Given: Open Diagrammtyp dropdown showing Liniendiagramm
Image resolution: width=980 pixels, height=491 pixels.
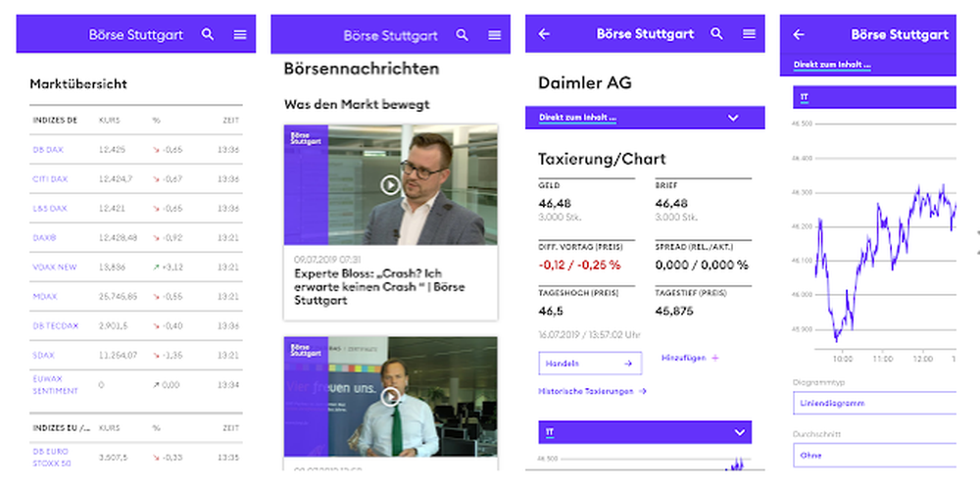Looking at the screenshot, I should [874, 403].
